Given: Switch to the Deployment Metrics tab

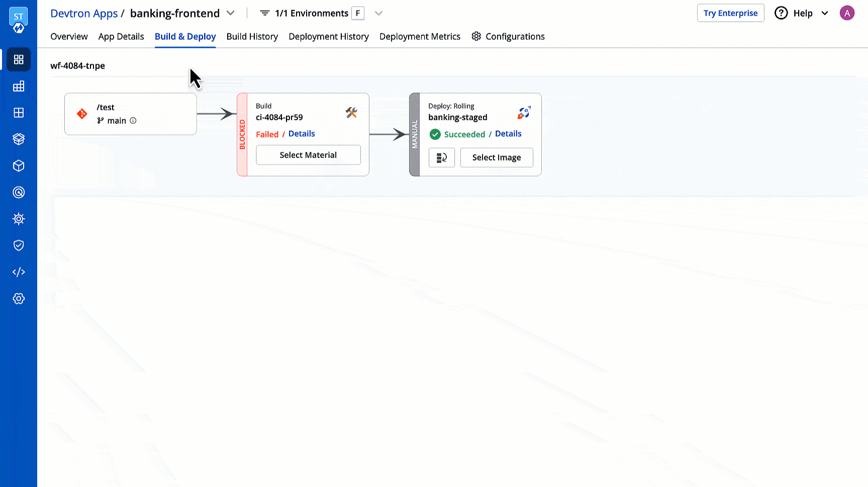Looking at the screenshot, I should [x=420, y=36].
